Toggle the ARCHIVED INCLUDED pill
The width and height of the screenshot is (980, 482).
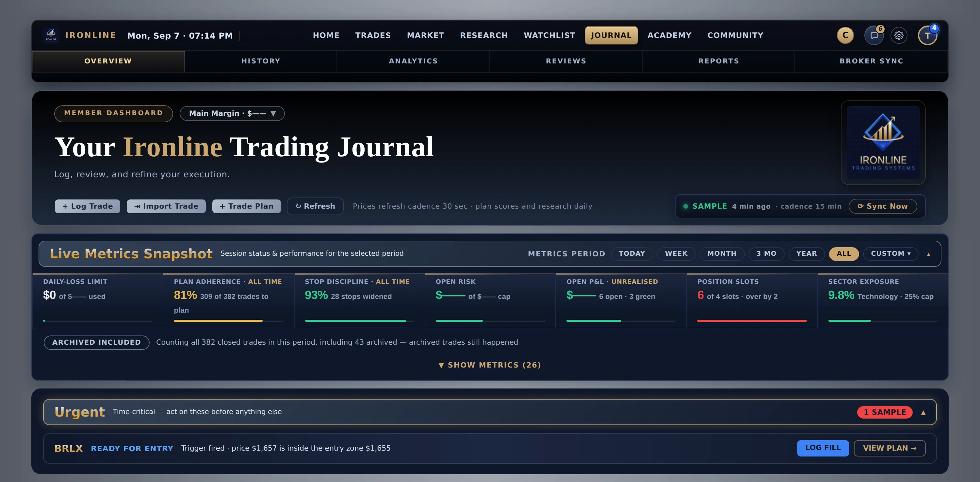(x=96, y=343)
